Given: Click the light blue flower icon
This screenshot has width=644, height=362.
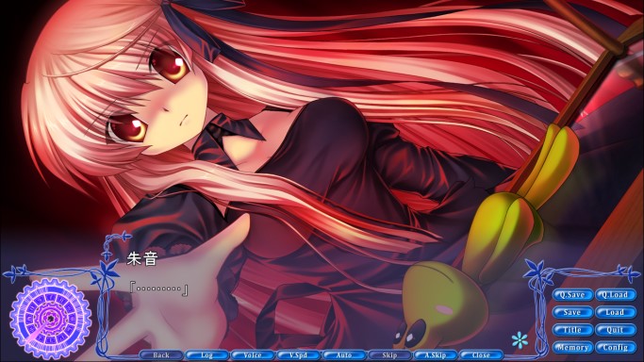Looking at the screenshot, I should point(520,340).
